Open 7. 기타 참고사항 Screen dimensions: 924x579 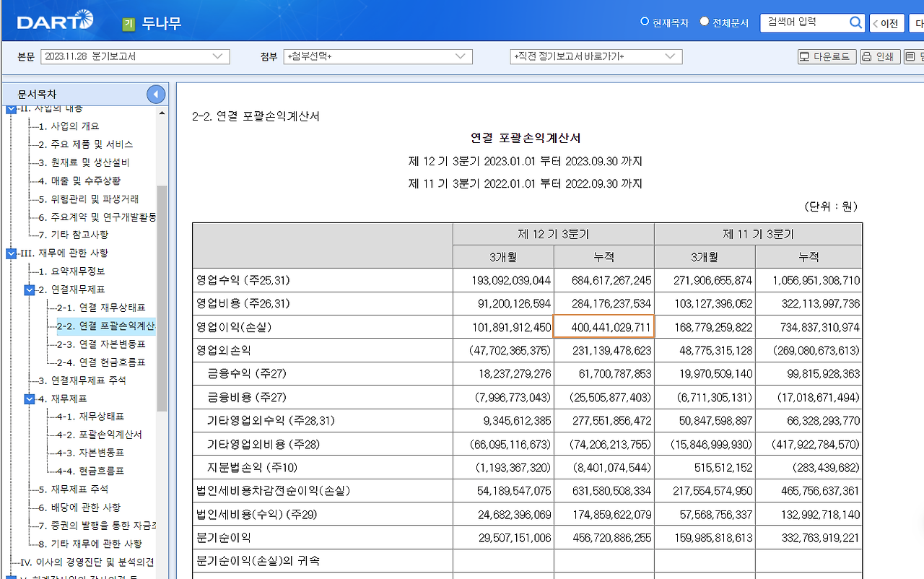tap(74, 235)
